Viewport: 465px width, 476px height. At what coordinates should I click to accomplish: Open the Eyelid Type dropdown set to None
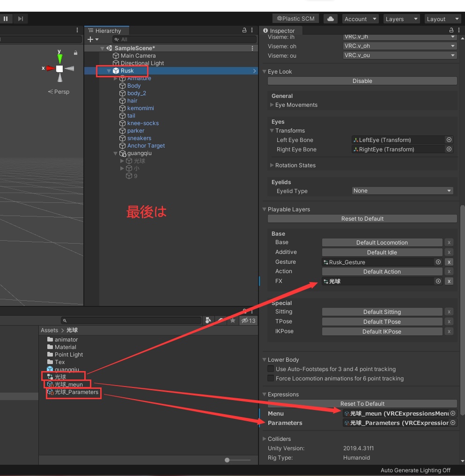pyautogui.click(x=402, y=191)
